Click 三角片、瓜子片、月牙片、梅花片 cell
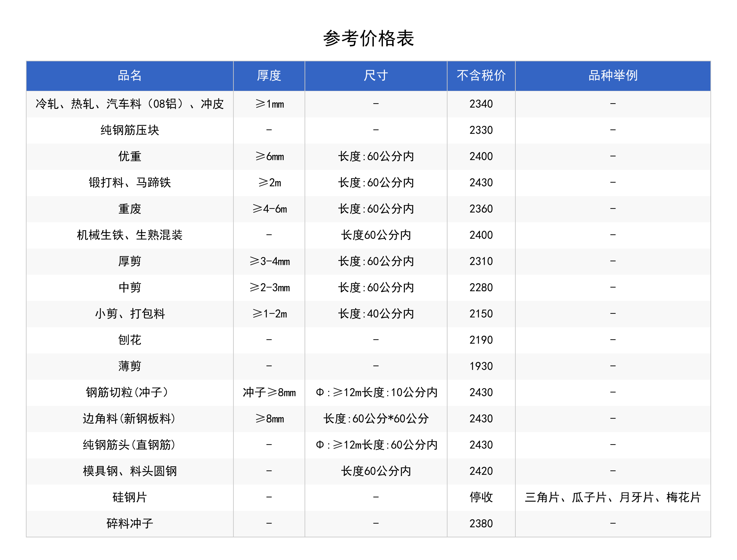The height and width of the screenshot is (560, 737). point(613,497)
